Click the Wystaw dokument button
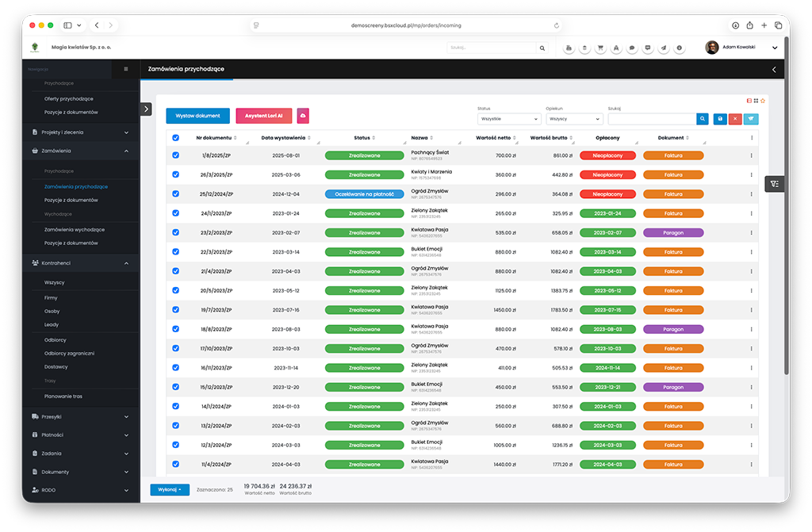The height and width of the screenshot is (532, 812). click(x=197, y=116)
